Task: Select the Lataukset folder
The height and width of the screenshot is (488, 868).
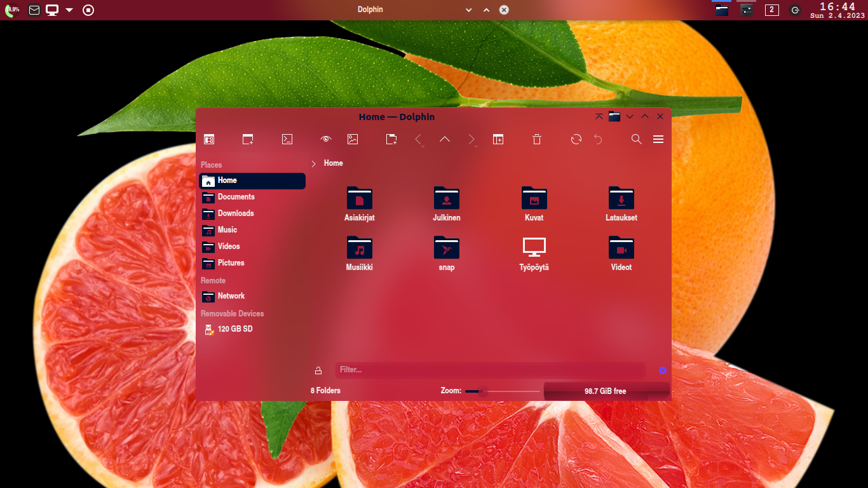Action: (x=621, y=204)
